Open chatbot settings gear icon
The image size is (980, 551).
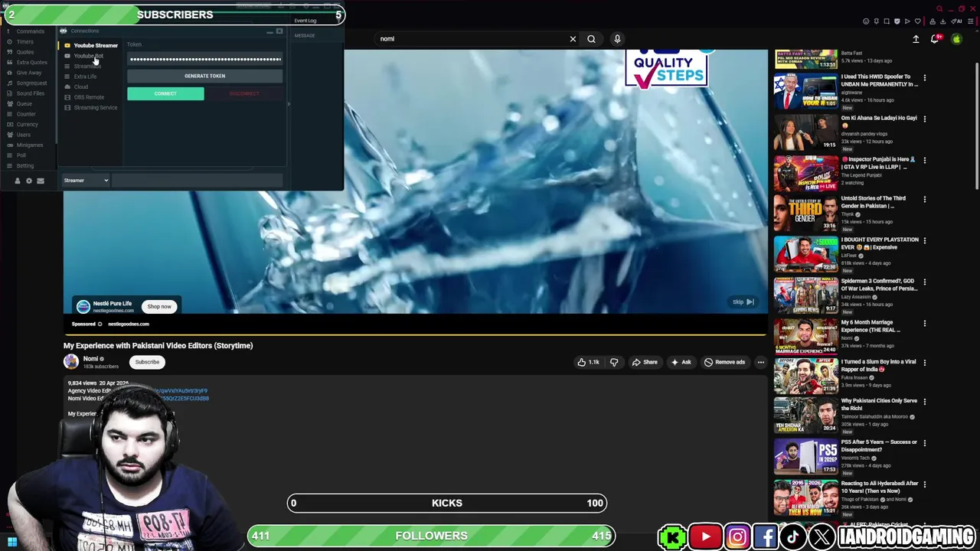click(x=29, y=181)
